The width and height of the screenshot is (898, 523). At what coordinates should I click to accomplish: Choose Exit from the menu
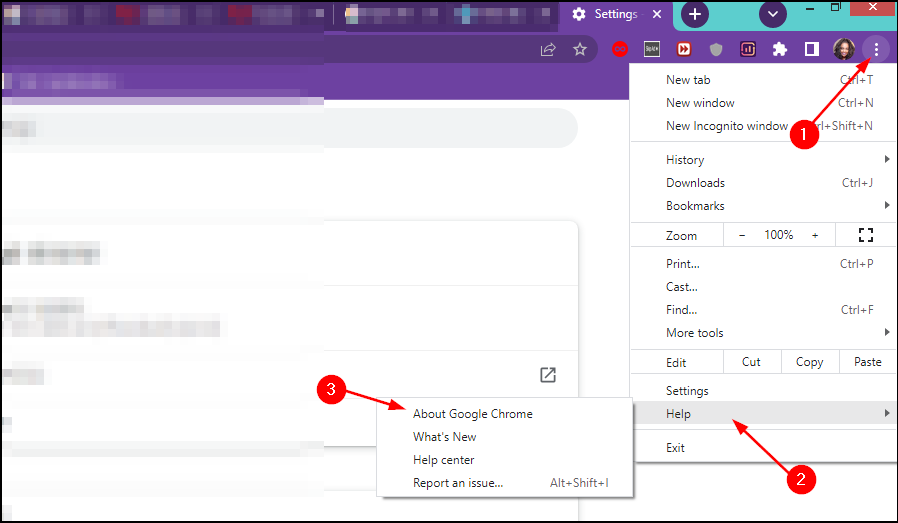point(763,448)
